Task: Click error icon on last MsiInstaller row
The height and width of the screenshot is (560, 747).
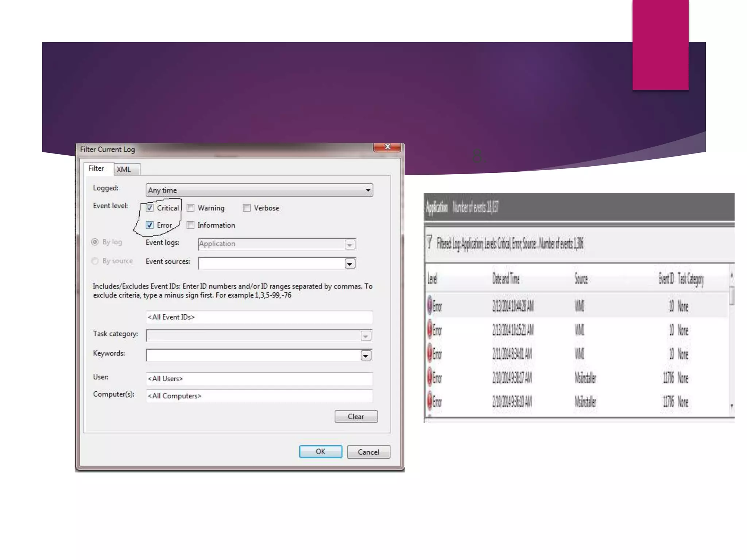Action: (430, 401)
